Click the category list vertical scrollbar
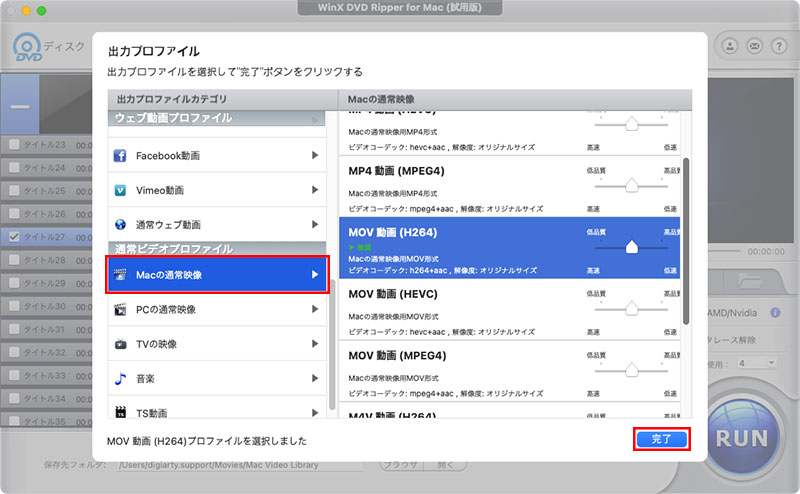800x494 pixels. (332, 344)
